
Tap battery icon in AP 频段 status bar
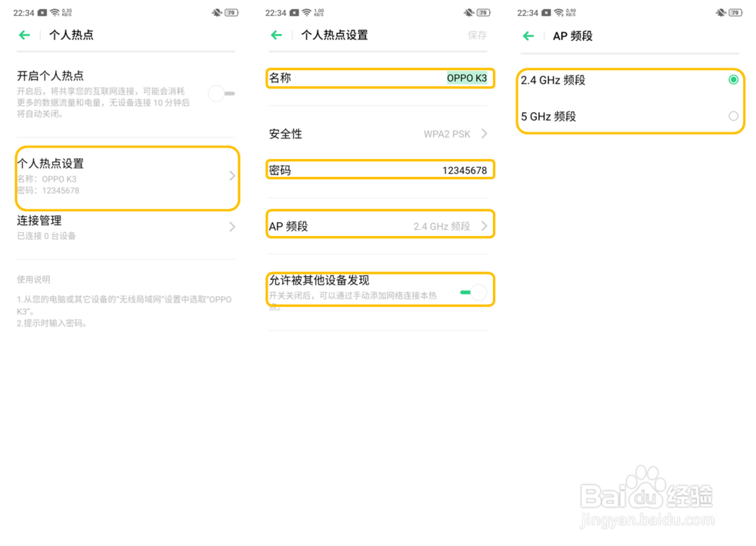[734, 13]
